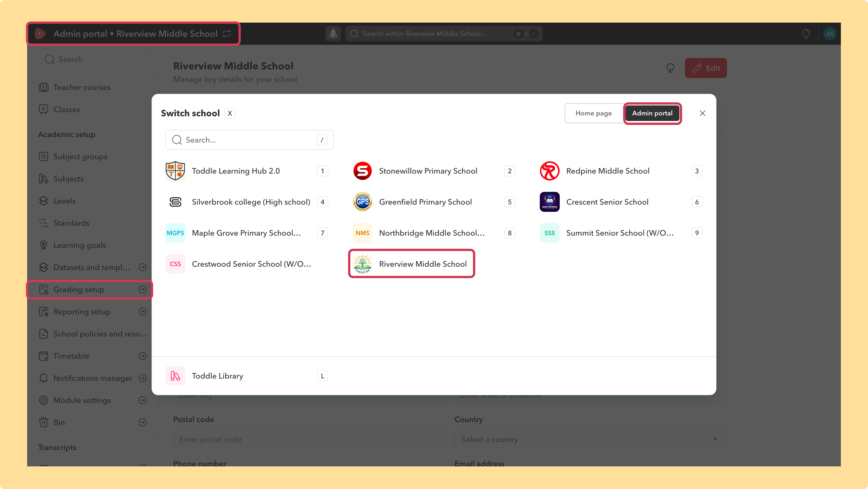Viewport: 868px width, 489px height.
Task: Select the NMS school badge
Action: click(x=363, y=233)
